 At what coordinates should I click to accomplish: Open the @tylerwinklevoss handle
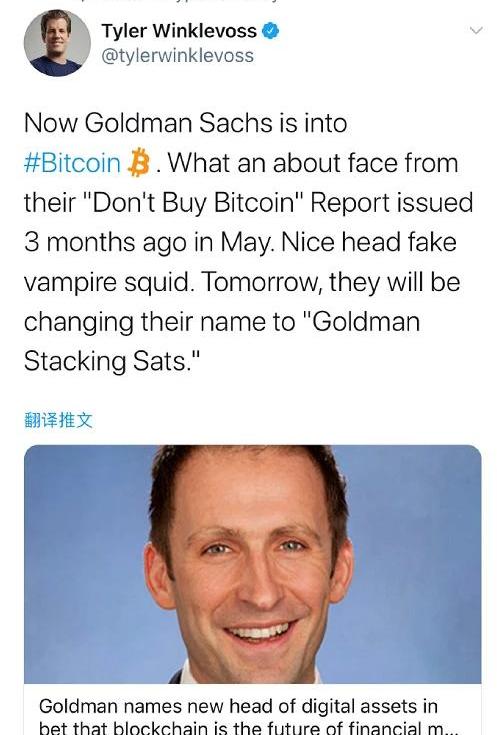(178, 56)
